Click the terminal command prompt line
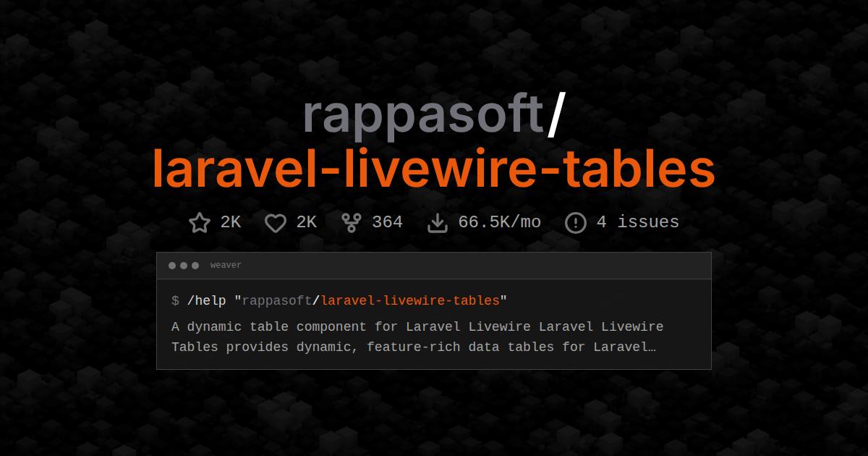The image size is (868, 456). pos(340,300)
